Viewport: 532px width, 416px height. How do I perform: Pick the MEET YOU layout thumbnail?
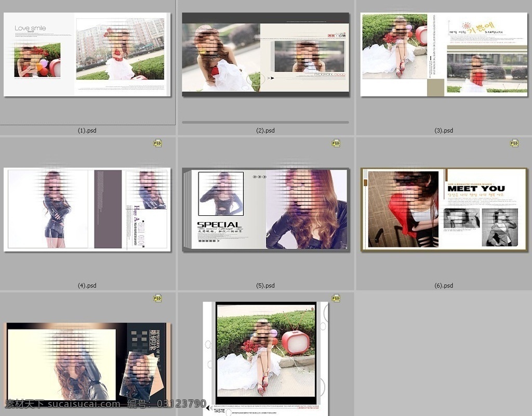click(x=444, y=210)
